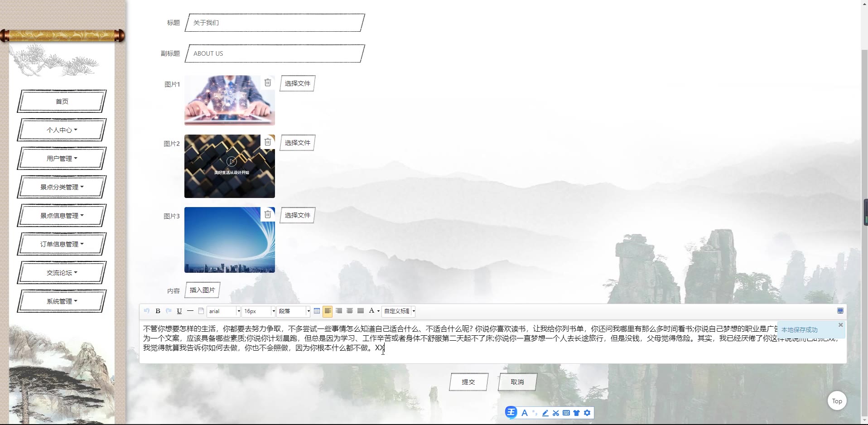
Task: Open the IME settings gear icon
Action: (x=587, y=413)
